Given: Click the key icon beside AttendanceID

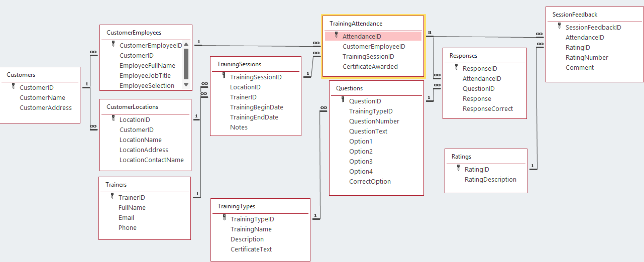Looking at the screenshot, I should pyautogui.click(x=337, y=36).
